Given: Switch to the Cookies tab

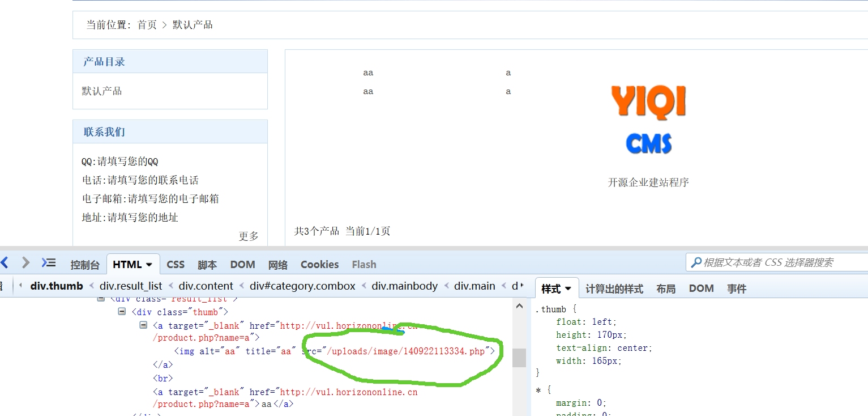Looking at the screenshot, I should [x=319, y=265].
